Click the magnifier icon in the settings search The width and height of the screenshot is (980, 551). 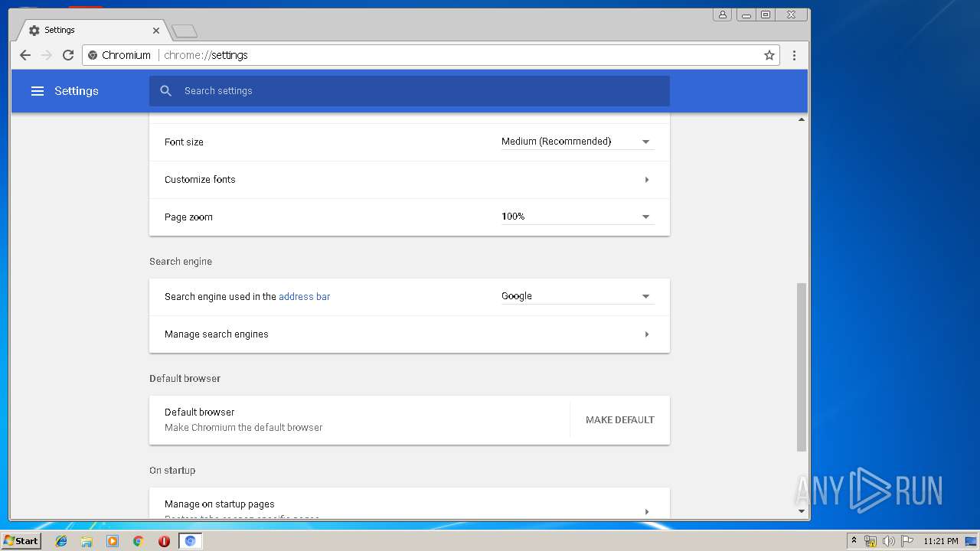(x=166, y=91)
